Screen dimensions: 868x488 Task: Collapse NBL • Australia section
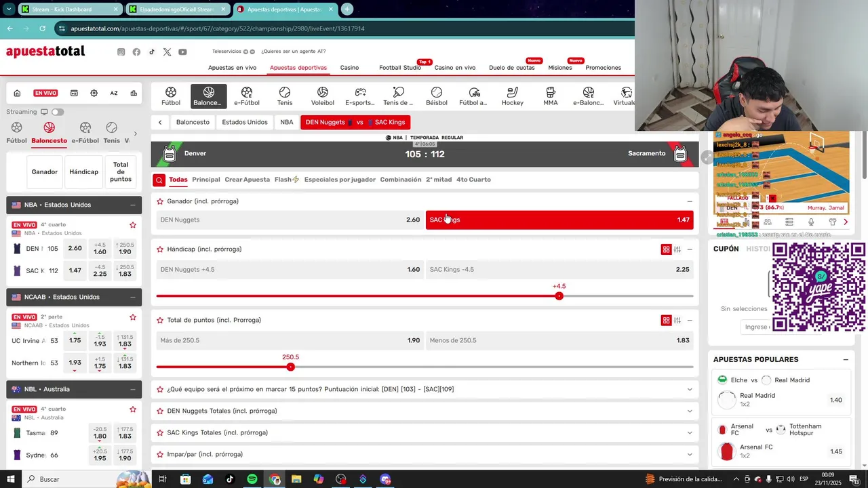[132, 389]
